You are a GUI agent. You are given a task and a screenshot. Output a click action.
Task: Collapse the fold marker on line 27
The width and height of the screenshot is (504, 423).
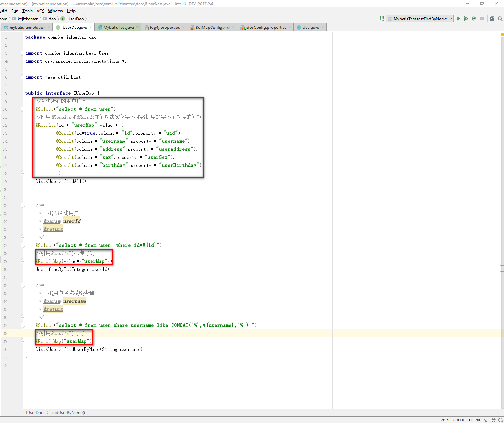pyautogui.click(x=23, y=245)
